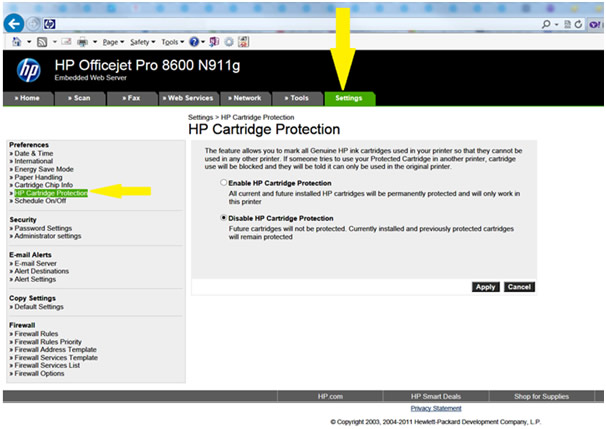This screenshot has height=429, width=606.
Task: Open Date & Time preferences
Action: [34, 153]
